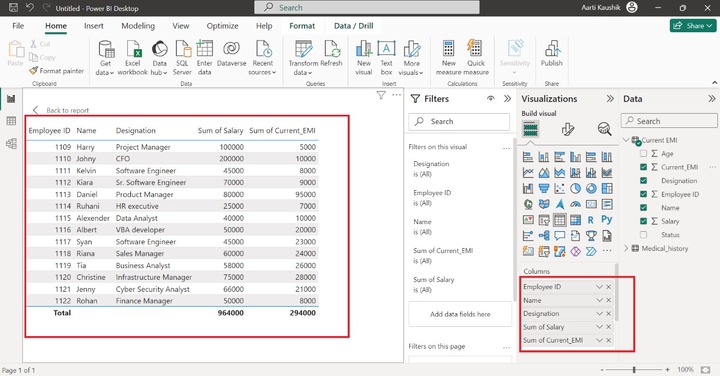Switch to the Modeling tab
The image size is (720, 376).
tap(138, 26)
